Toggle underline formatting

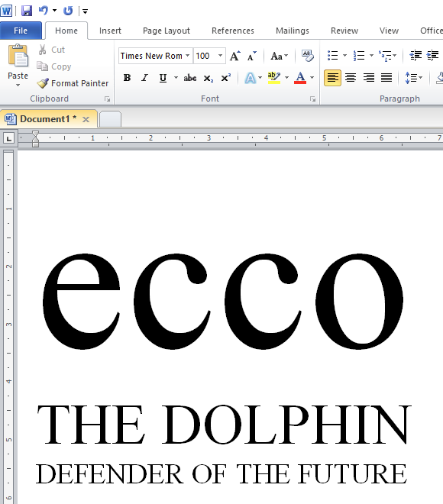(x=163, y=78)
